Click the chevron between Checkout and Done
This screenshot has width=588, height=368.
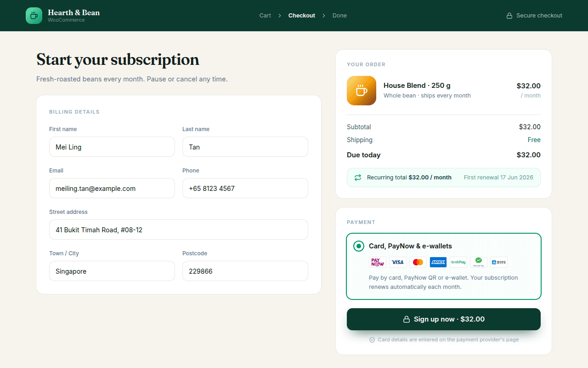pyautogui.click(x=324, y=16)
